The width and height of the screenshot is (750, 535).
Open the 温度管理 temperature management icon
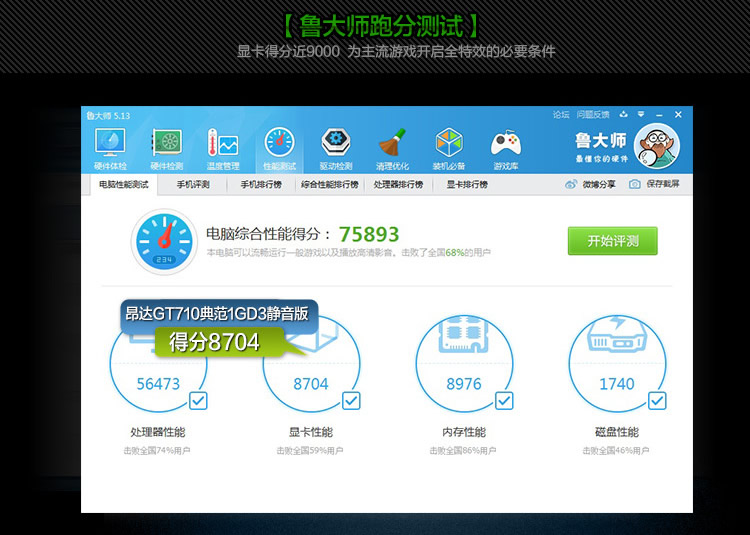point(223,142)
